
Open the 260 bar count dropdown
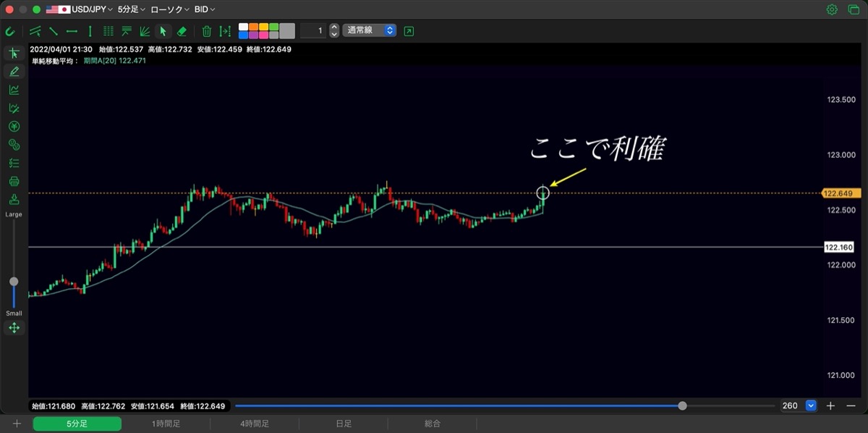tap(811, 406)
